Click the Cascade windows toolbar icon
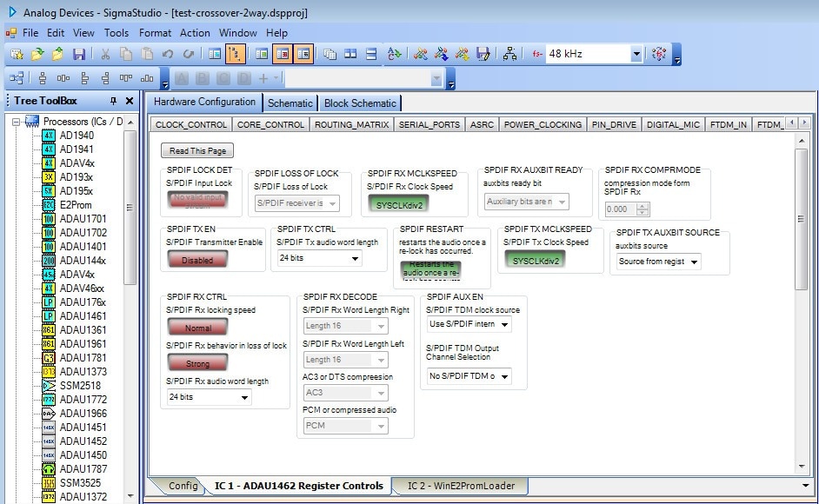The height and width of the screenshot is (504, 819). coord(330,54)
